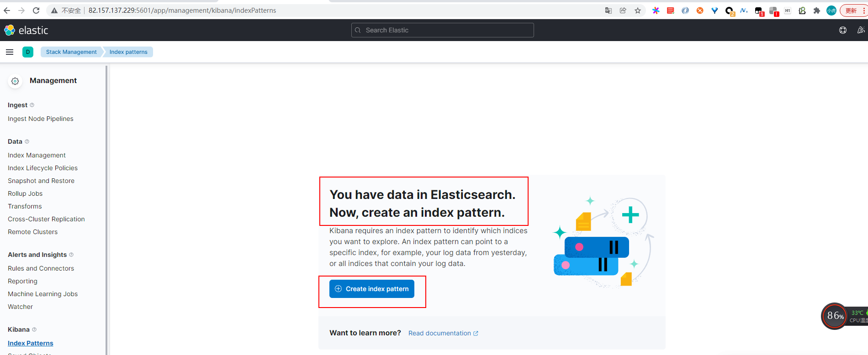Click the Index patterns breadcrumb

point(128,52)
